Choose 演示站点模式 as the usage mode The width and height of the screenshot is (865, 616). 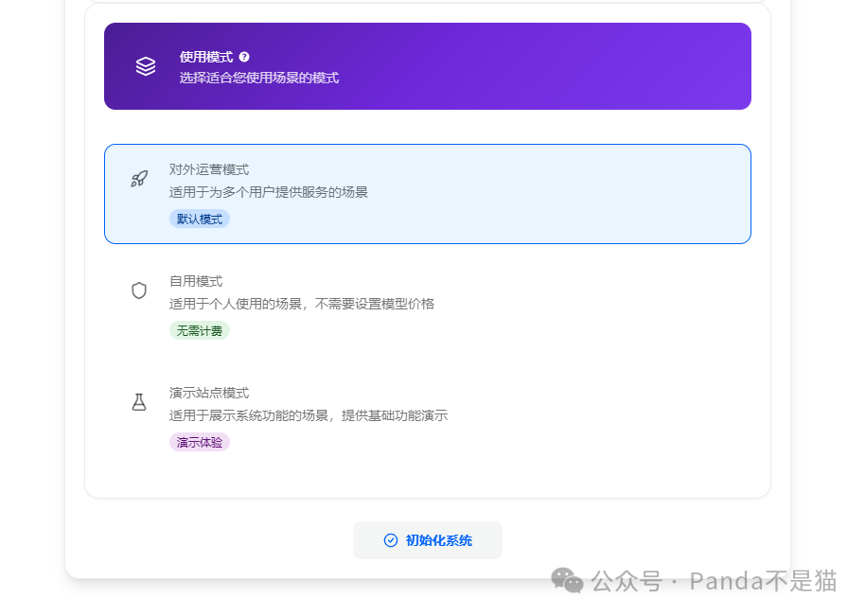click(x=427, y=416)
